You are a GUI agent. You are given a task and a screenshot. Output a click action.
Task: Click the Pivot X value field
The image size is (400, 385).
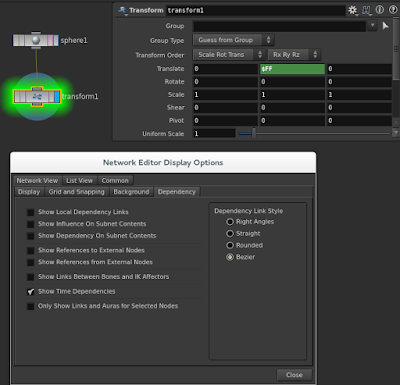coord(225,121)
